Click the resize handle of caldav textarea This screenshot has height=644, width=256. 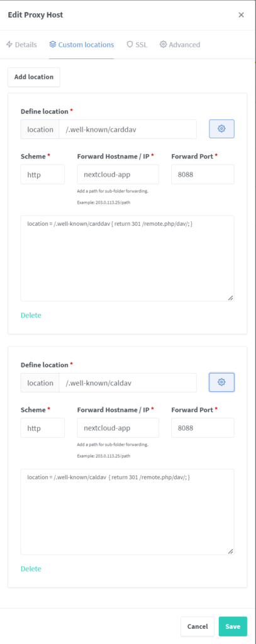(x=230, y=551)
